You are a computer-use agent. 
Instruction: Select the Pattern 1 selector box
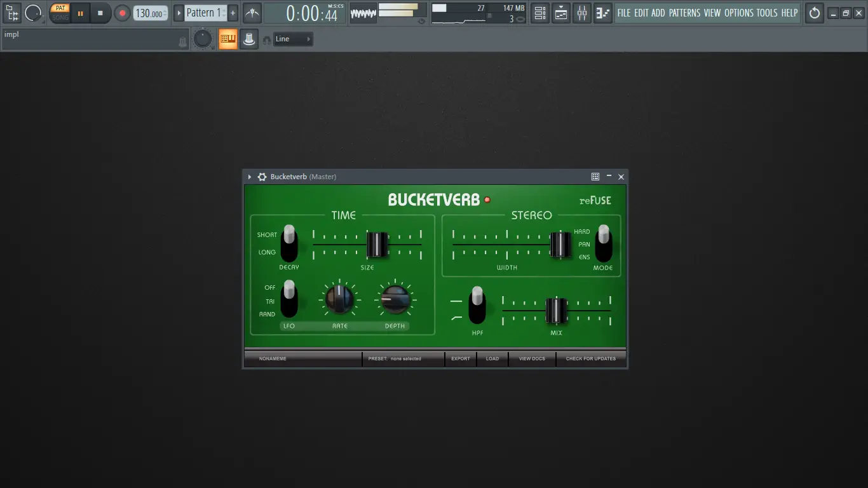coord(205,13)
